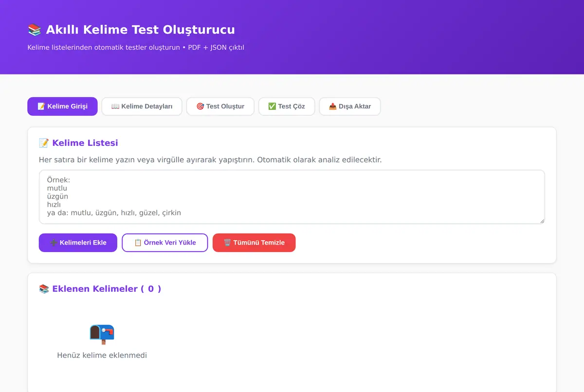Click the empty mailbox icon
Screen dimensions: 584x392
pyautogui.click(x=102, y=334)
